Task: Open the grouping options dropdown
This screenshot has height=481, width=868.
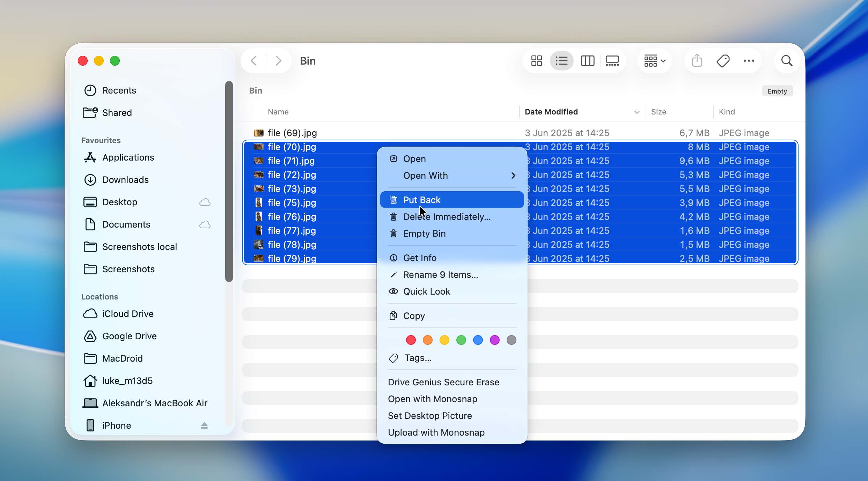Action: point(654,60)
